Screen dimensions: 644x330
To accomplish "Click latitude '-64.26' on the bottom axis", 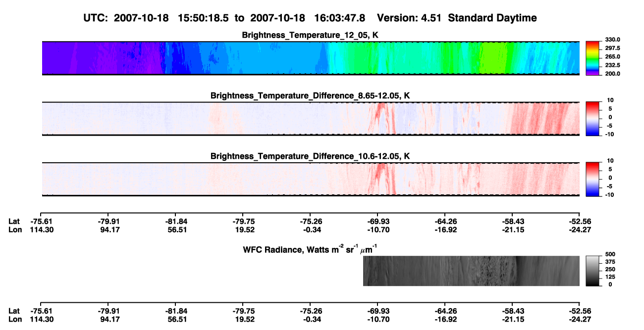I will point(445,311).
